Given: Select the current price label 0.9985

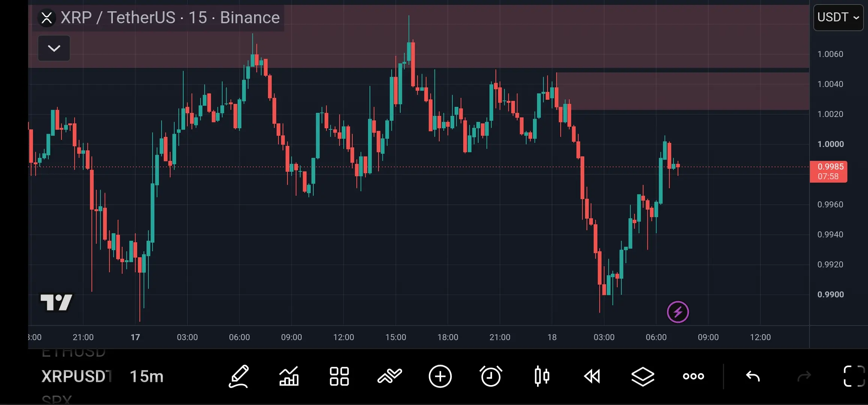Looking at the screenshot, I should click(828, 171).
